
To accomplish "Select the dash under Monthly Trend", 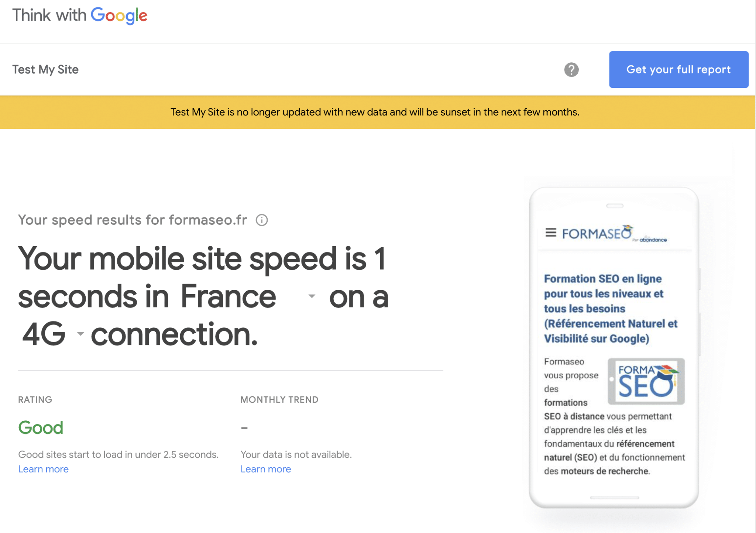I will [x=244, y=427].
